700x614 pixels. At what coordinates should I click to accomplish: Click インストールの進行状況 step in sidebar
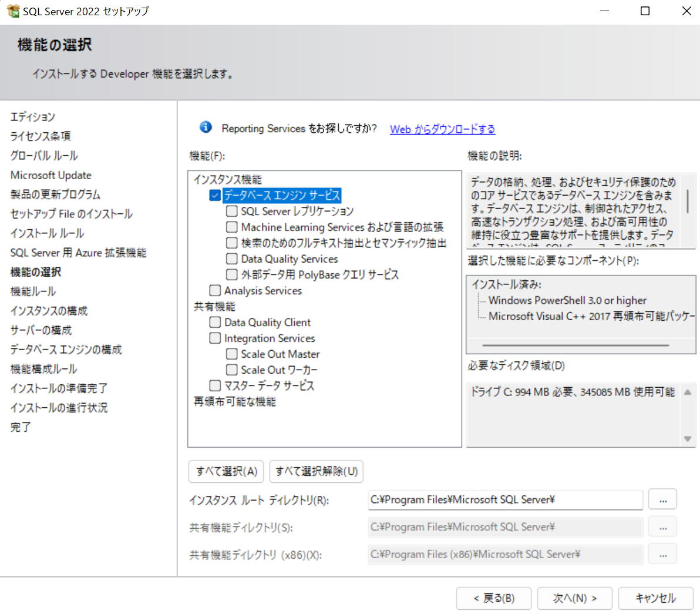pos(59,408)
